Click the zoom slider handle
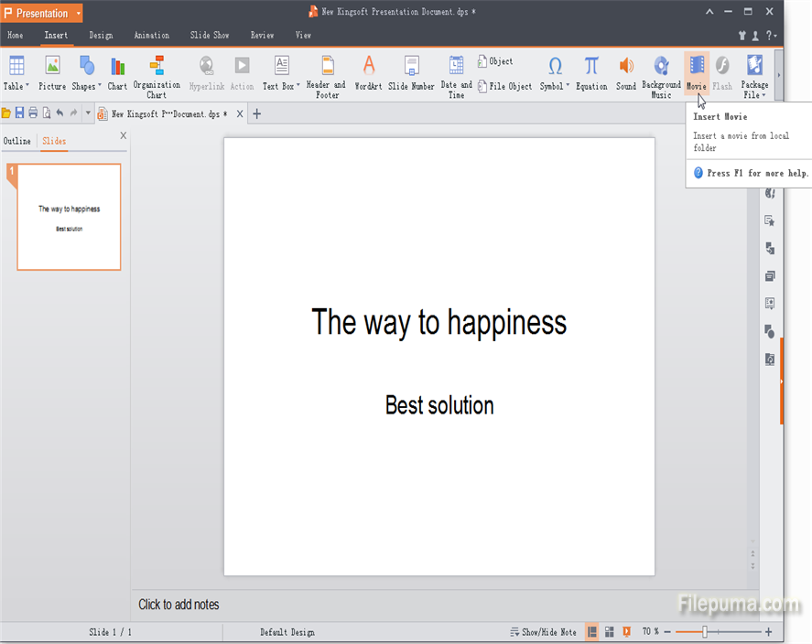The image size is (812, 644). [704, 632]
